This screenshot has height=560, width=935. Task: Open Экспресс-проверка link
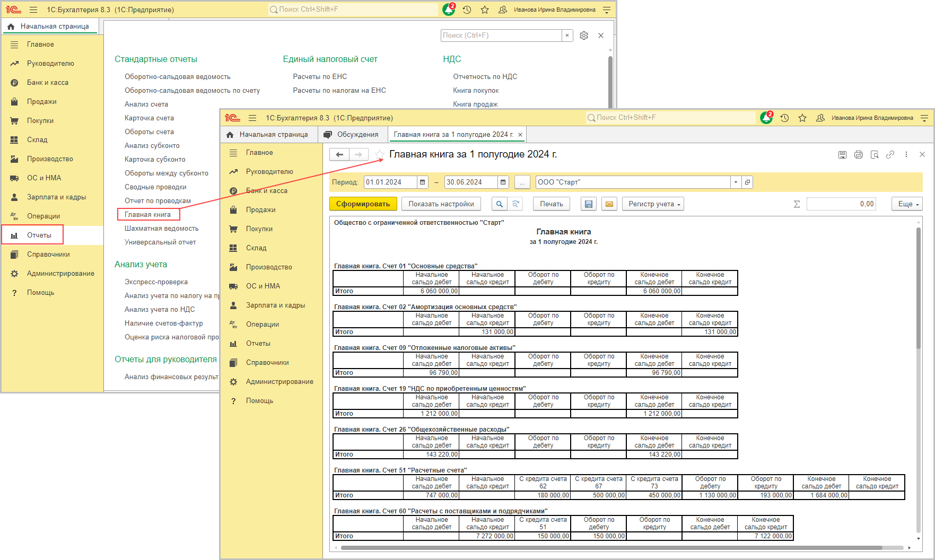[156, 282]
